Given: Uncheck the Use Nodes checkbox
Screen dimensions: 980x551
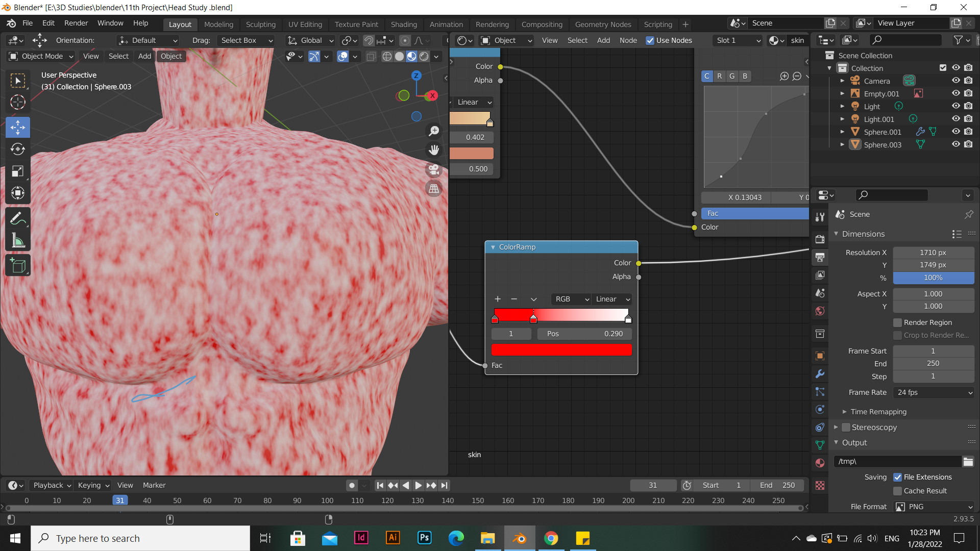Looking at the screenshot, I should coord(650,40).
